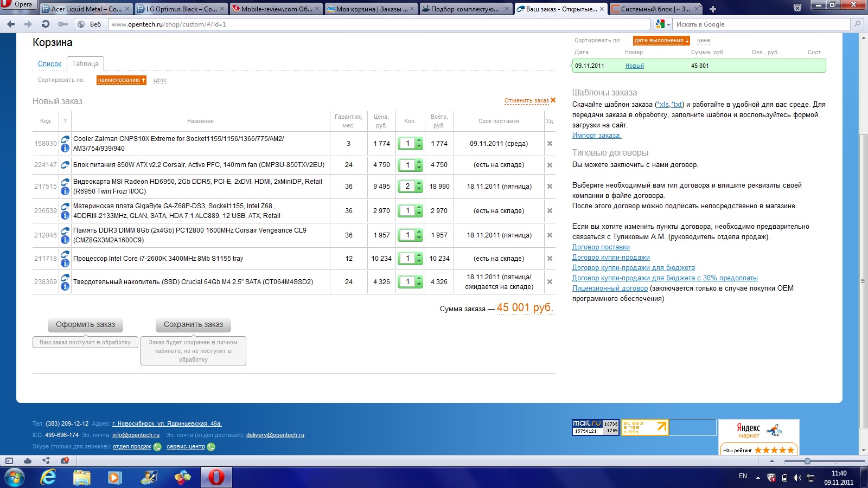Image resolution: width=868 pixels, height=488 pixels.
Task: Click Opera Turbo icon in status bar
Action: pos(65,461)
